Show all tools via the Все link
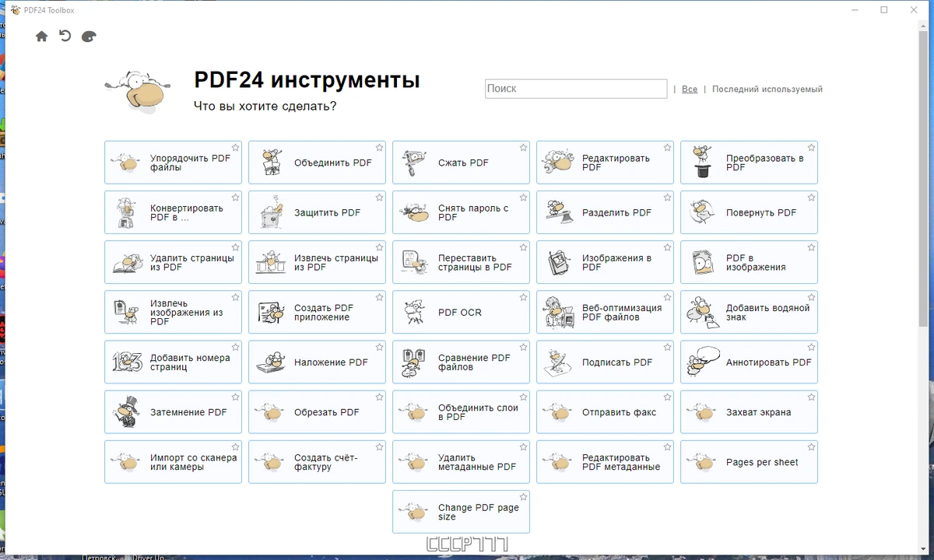This screenshot has height=560, width=934. point(690,89)
